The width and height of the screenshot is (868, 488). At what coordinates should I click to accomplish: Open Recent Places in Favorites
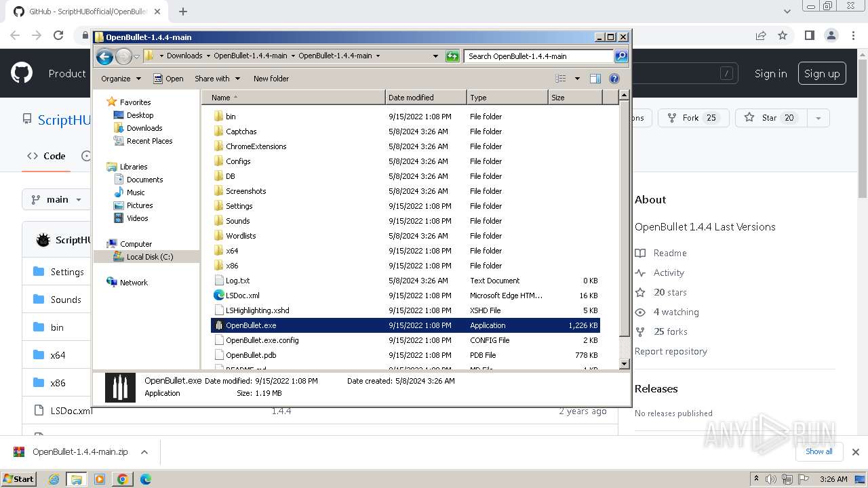pyautogui.click(x=149, y=141)
